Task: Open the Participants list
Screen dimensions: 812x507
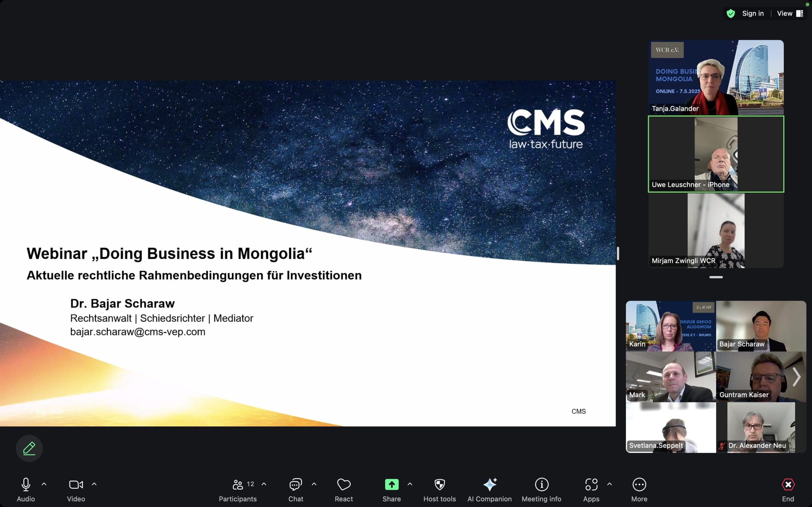Action: point(238,485)
